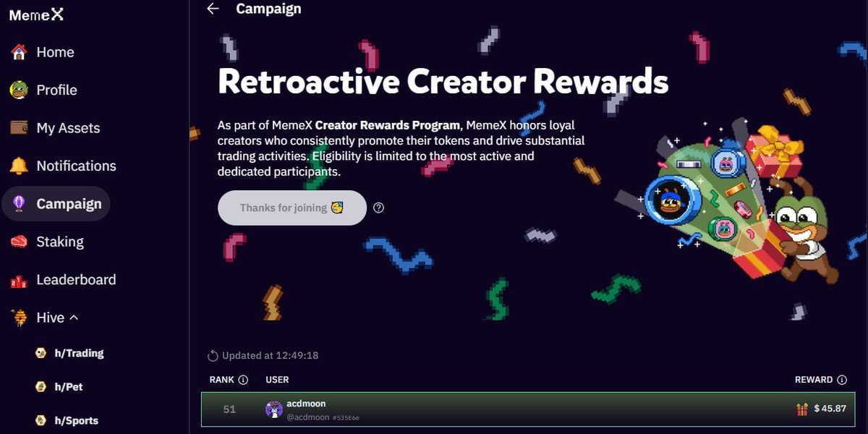Open Staking in the sidebar

point(60,242)
